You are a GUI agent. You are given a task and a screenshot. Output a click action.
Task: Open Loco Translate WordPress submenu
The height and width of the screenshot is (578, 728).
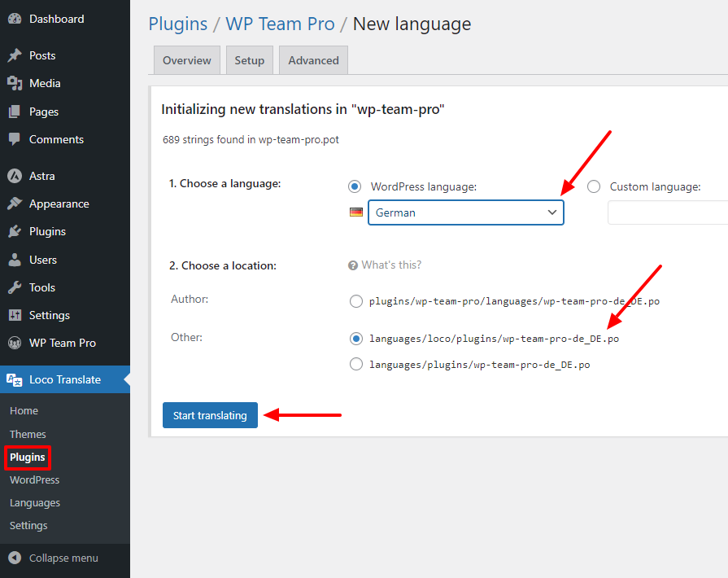click(x=35, y=480)
